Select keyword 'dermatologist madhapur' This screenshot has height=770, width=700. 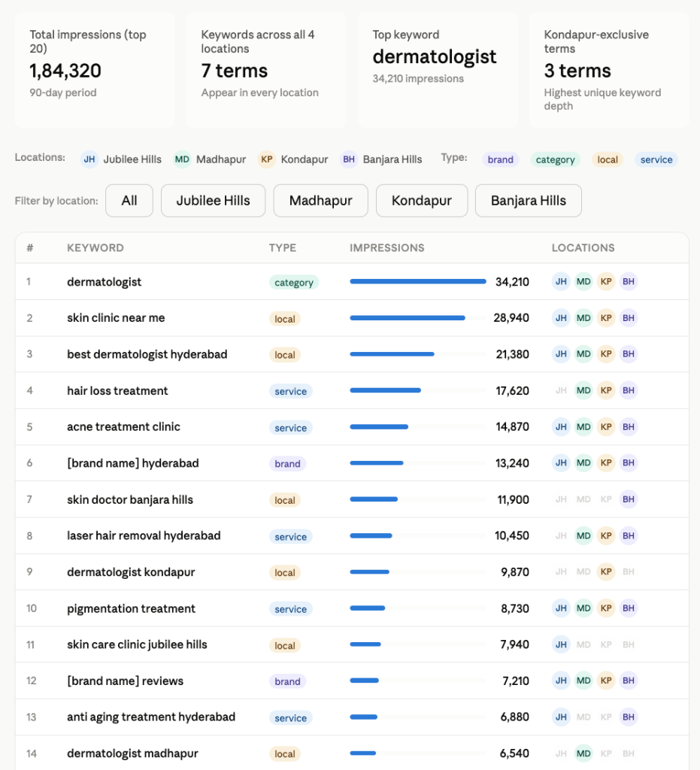(132, 753)
